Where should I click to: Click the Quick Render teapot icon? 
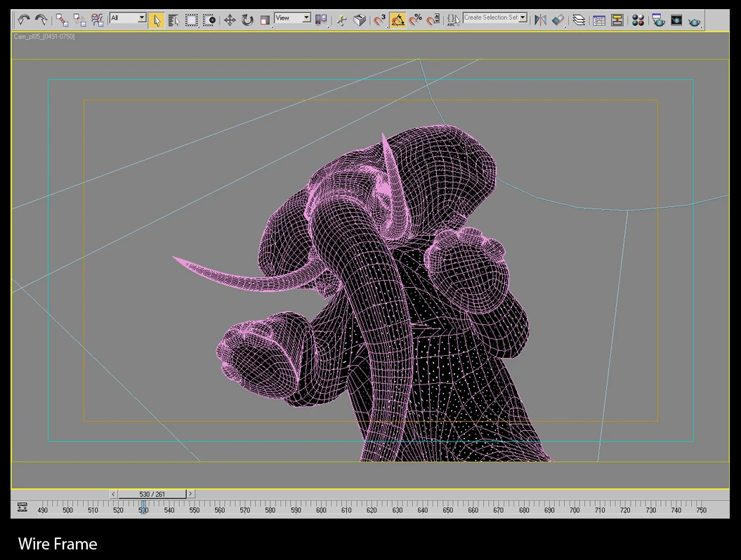(x=694, y=21)
